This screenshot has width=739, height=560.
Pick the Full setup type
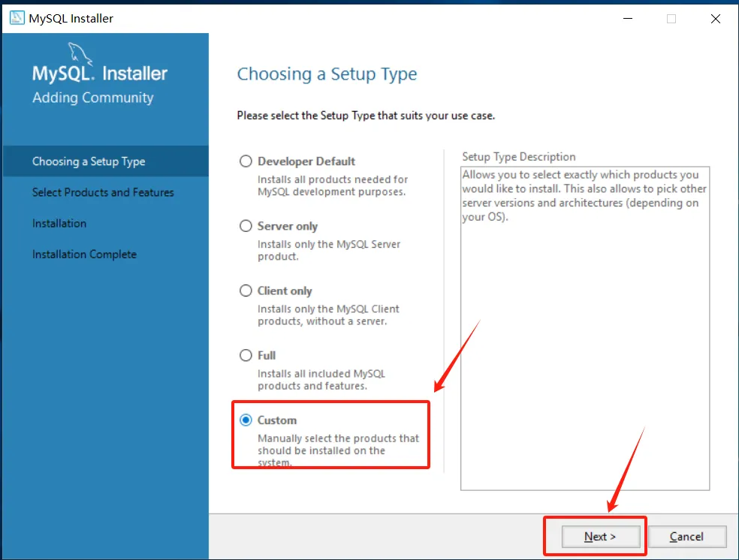click(246, 355)
